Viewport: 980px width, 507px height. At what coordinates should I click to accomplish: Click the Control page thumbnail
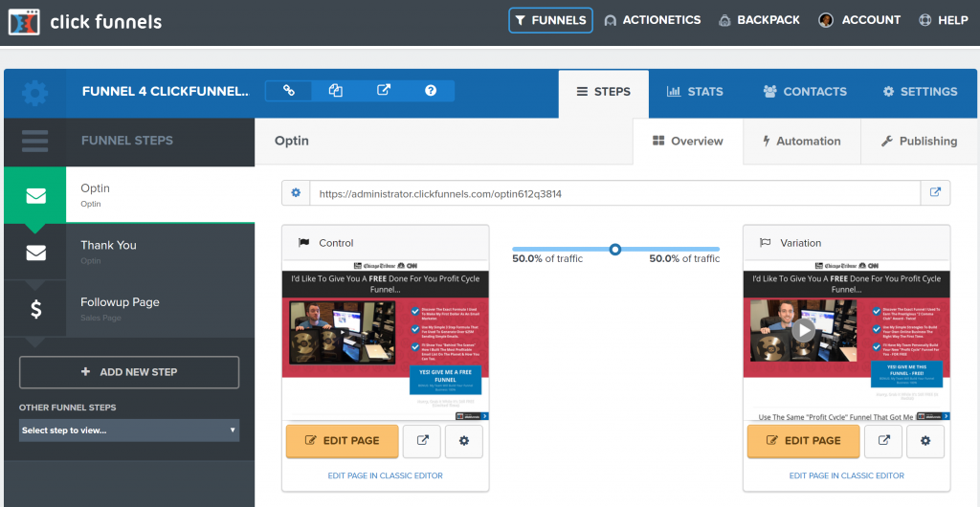click(x=386, y=340)
